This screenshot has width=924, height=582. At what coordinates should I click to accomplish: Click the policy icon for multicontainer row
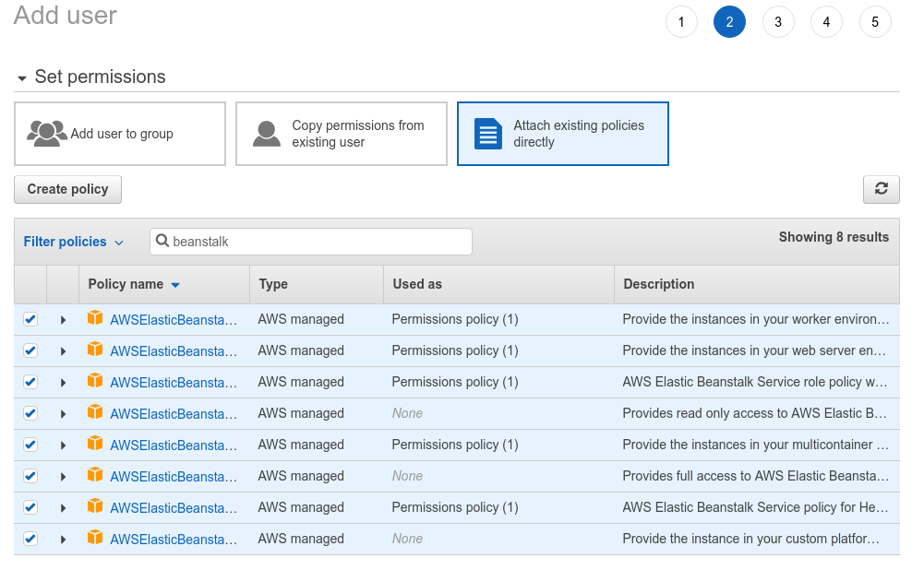pos(95,443)
